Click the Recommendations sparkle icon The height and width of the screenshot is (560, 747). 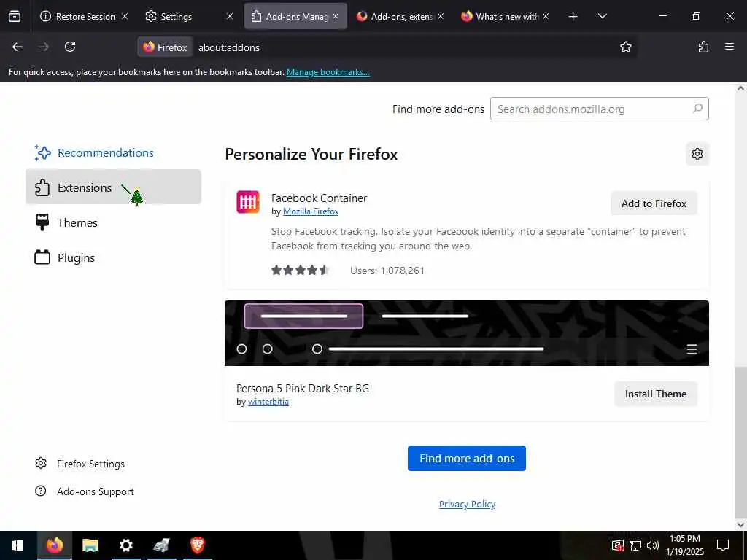coord(42,153)
